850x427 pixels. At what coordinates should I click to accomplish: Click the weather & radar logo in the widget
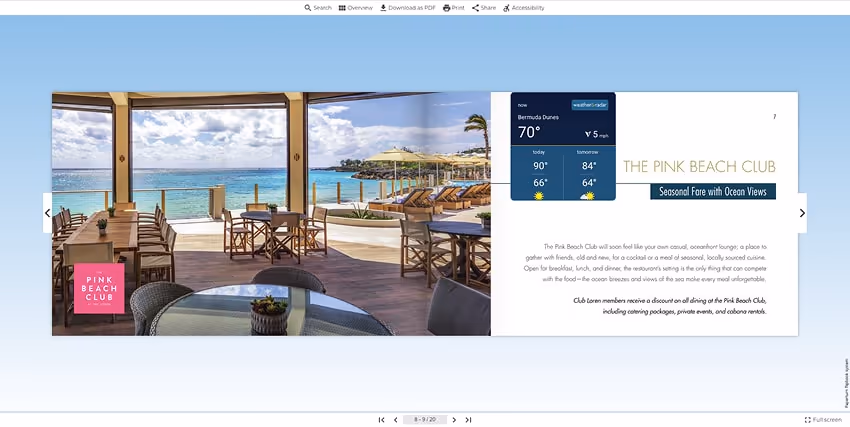(590, 105)
